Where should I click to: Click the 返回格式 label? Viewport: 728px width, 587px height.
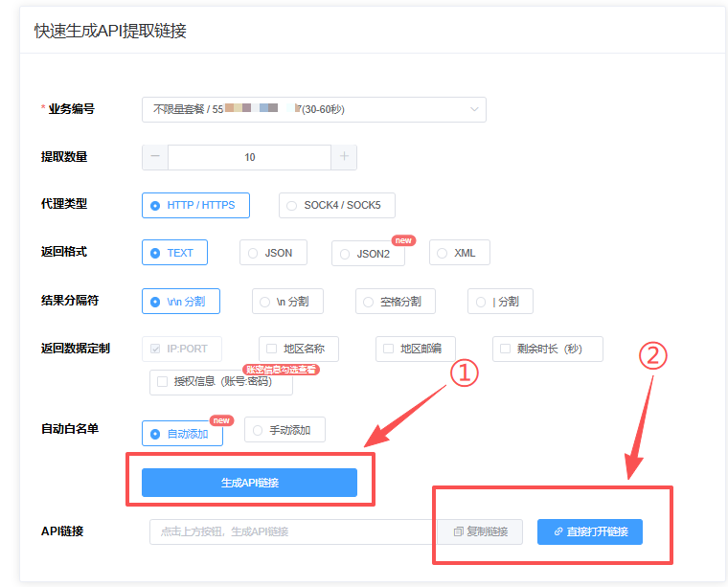point(64,252)
